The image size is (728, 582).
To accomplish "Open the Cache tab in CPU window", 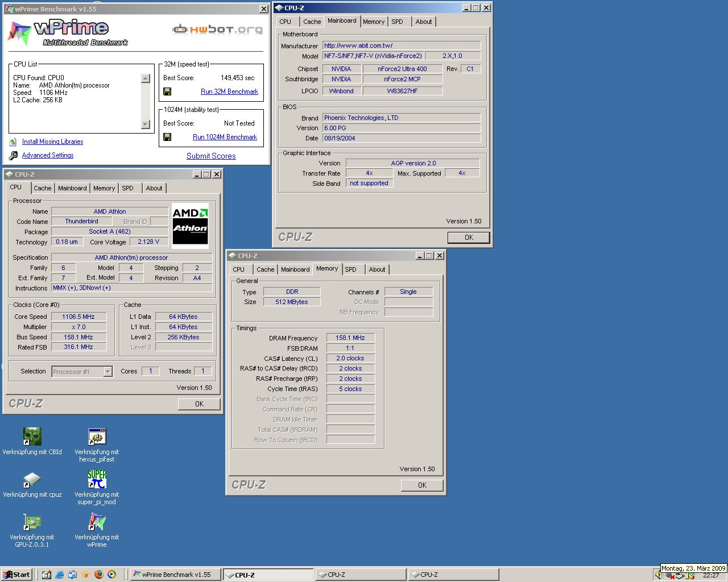I will point(43,188).
